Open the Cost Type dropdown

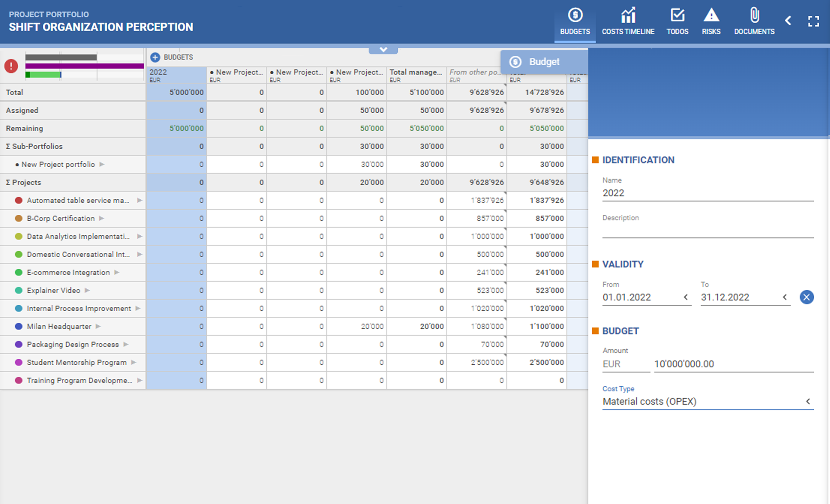point(708,401)
